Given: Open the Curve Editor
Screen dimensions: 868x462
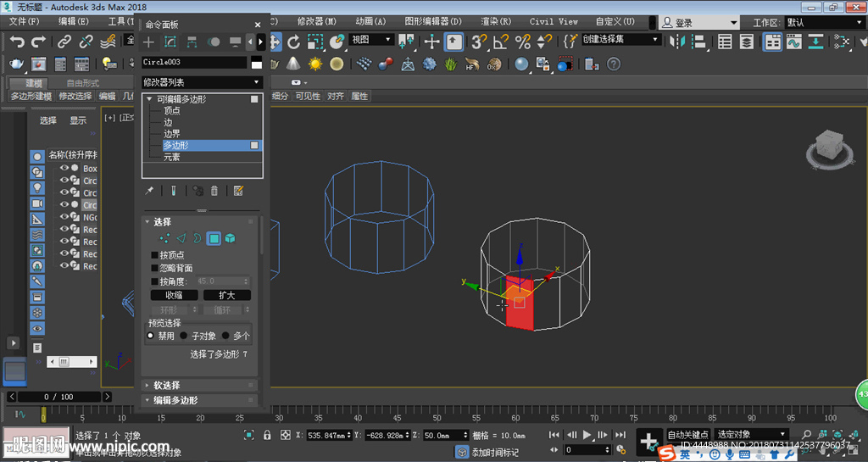Looking at the screenshot, I should point(793,42).
